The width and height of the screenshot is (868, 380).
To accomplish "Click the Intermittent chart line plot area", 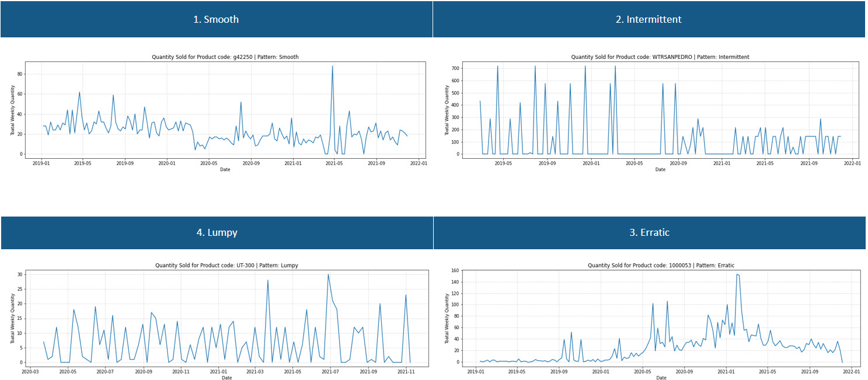I will [661, 110].
